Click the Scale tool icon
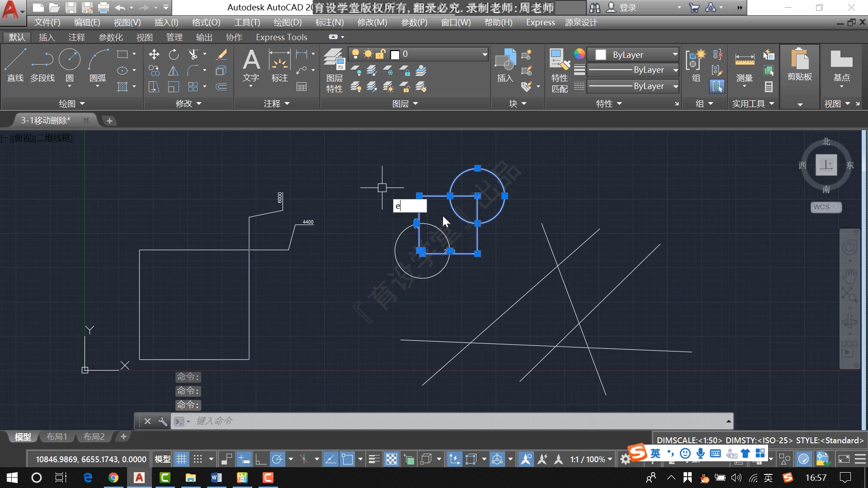 pos(174,87)
